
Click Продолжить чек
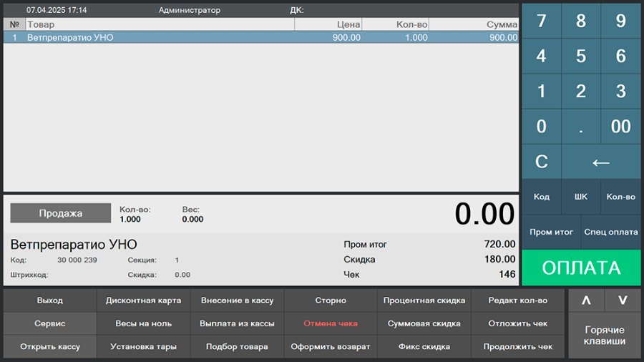pos(518,347)
